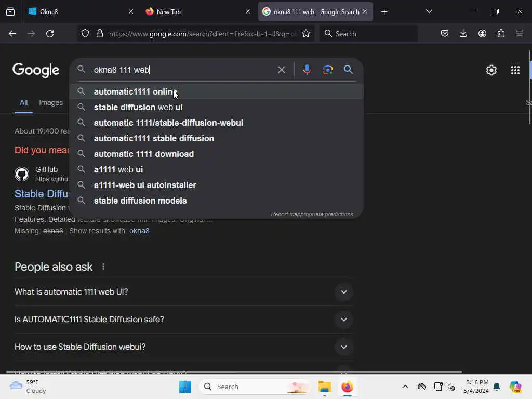Click the page vertical scrollbar
This screenshot has height=399, width=532.
pyautogui.click(x=529, y=88)
